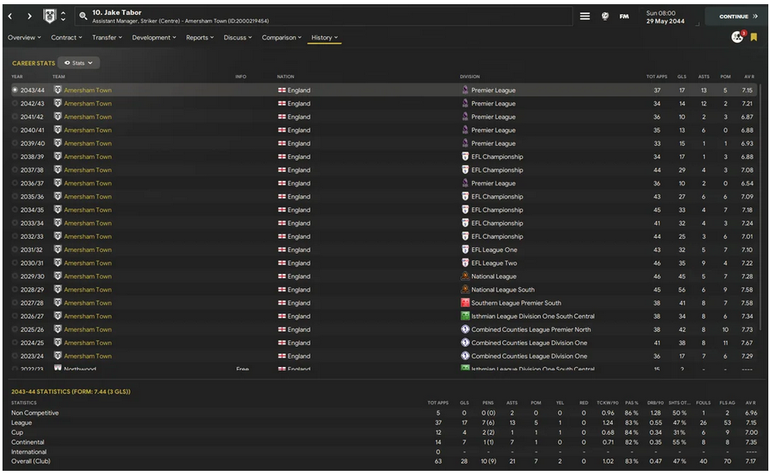Expand the Transfer dropdown menu
This screenshot has height=475, width=770.
106,37
